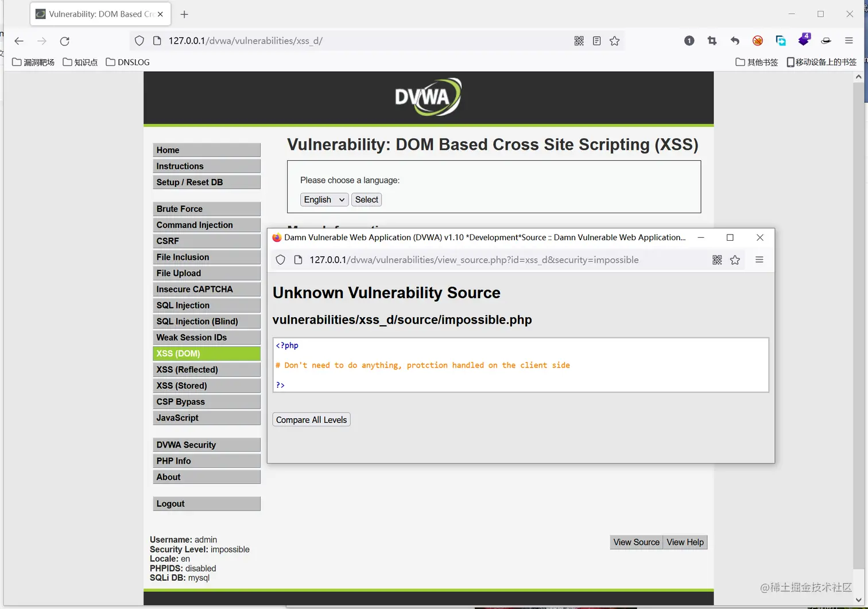This screenshot has height=609, width=868.
Task: Click the View Help button
Action: click(685, 542)
